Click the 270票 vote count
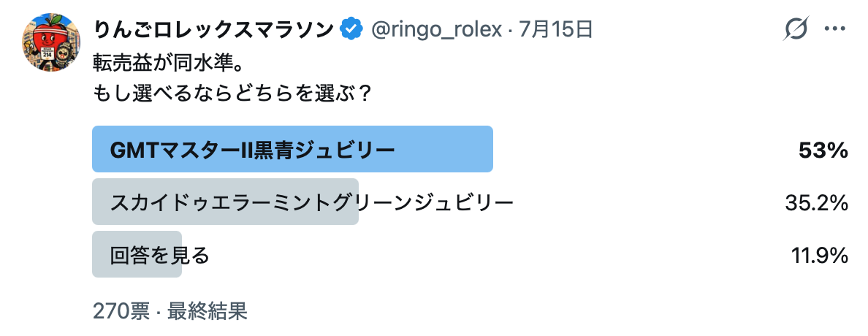Image resolution: width=868 pixels, height=336 pixels. click(121, 312)
